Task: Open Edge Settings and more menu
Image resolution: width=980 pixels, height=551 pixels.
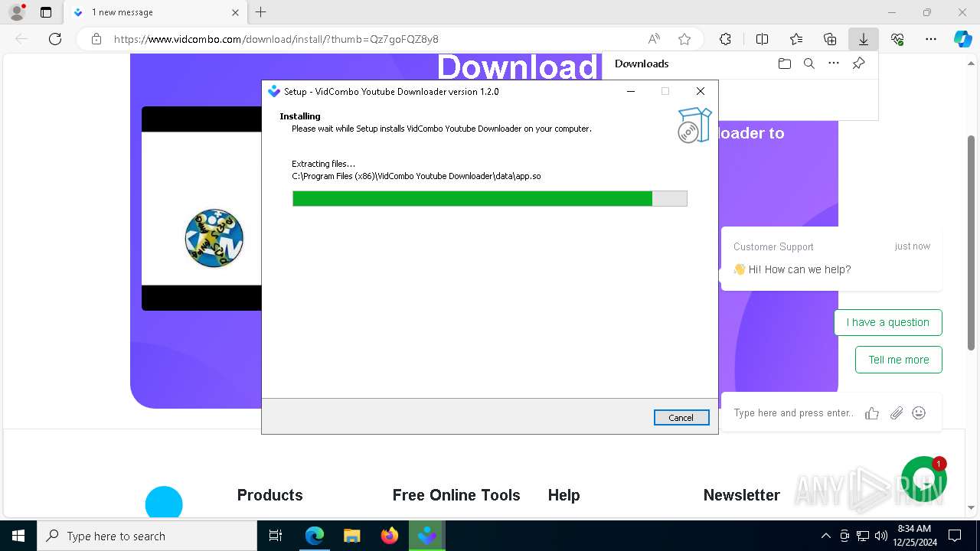Action: (x=931, y=39)
